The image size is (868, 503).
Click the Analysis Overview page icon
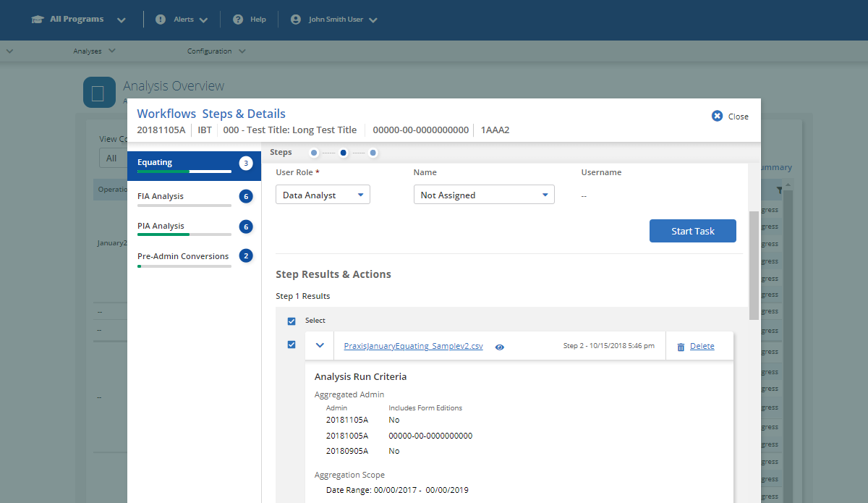pyautogui.click(x=99, y=93)
